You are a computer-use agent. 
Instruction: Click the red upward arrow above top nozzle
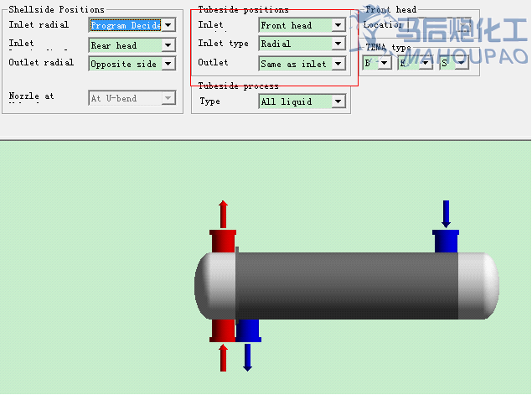(x=223, y=213)
